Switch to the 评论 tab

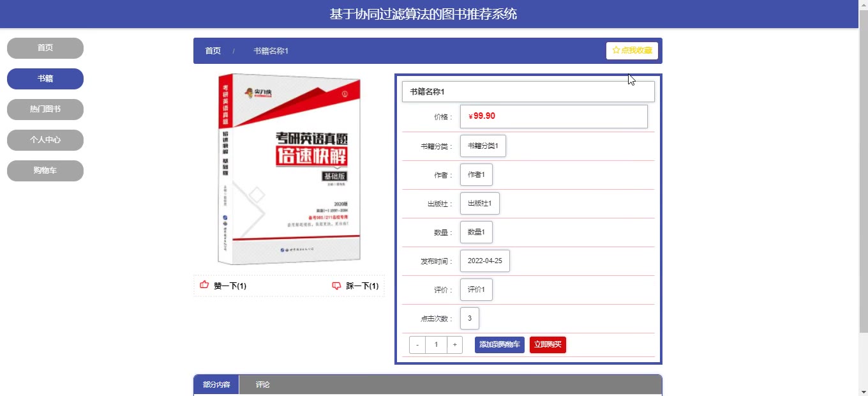click(263, 385)
